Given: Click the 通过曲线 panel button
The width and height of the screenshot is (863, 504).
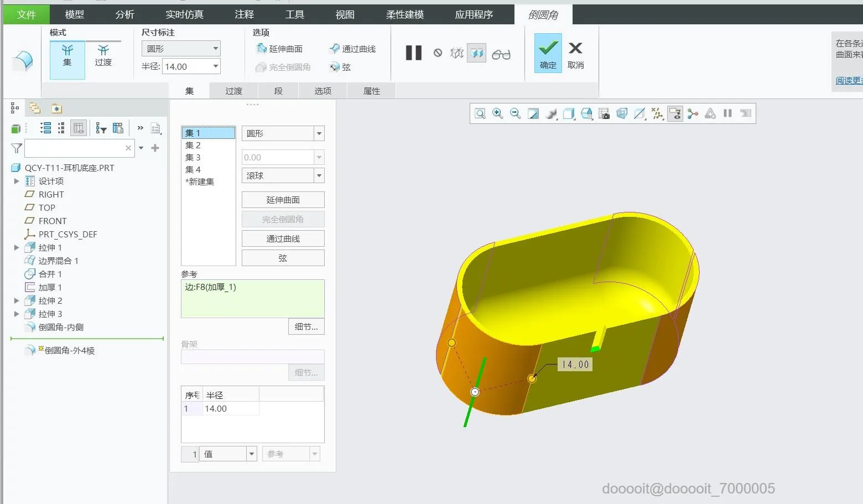Looking at the screenshot, I should pos(283,238).
